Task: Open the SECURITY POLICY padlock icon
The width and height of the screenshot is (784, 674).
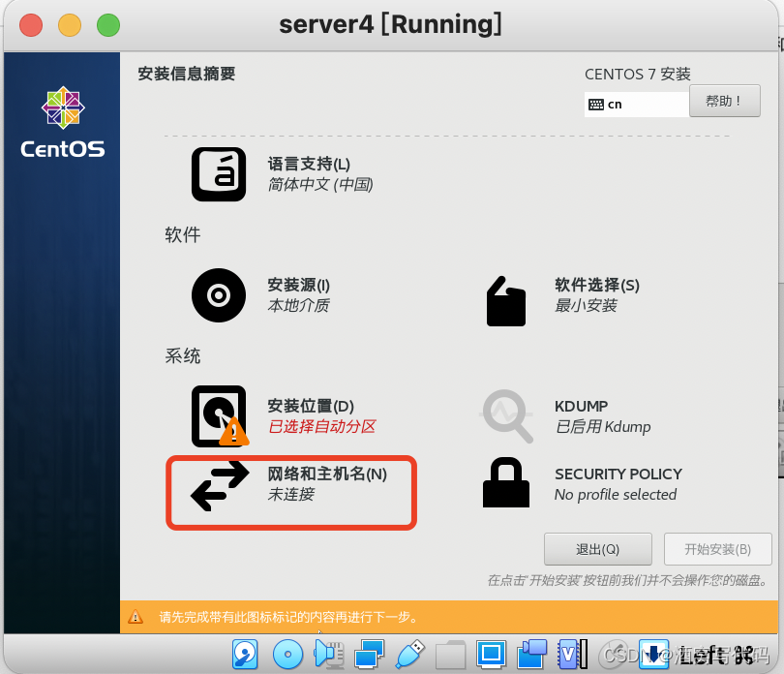Action: point(506,482)
